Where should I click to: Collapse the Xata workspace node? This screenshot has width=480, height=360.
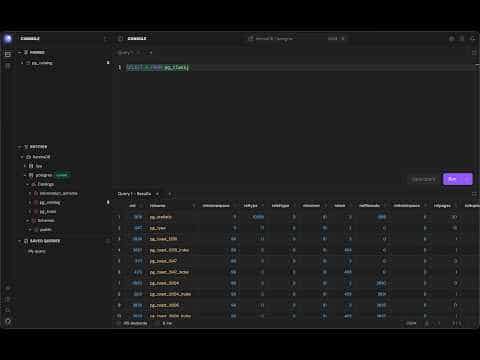(x=22, y=157)
